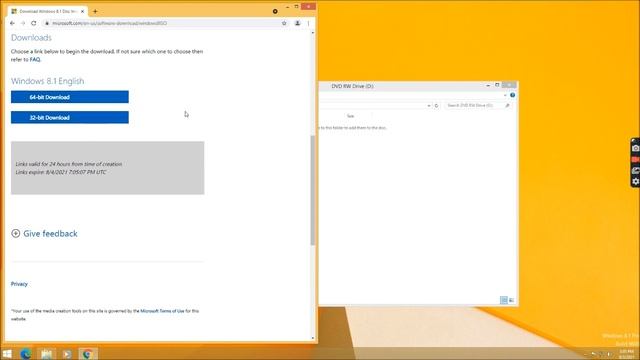Open the Privacy link
640x360 pixels.
pyautogui.click(x=19, y=284)
